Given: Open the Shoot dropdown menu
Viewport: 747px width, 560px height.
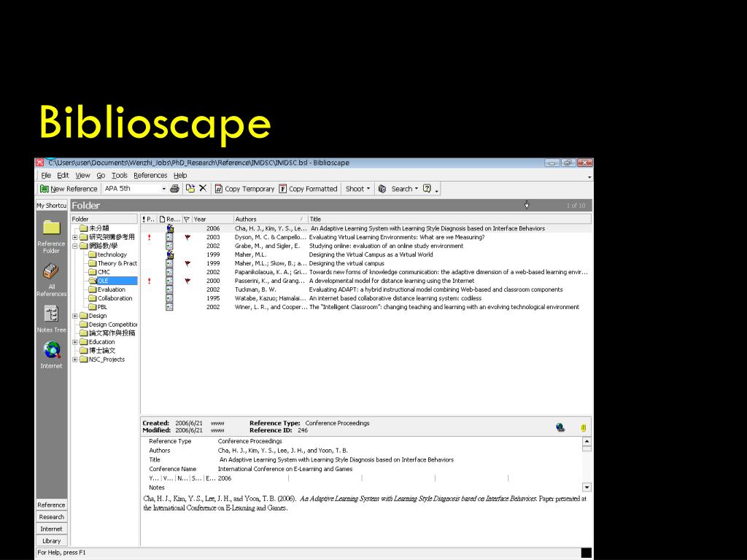Looking at the screenshot, I should point(357,189).
